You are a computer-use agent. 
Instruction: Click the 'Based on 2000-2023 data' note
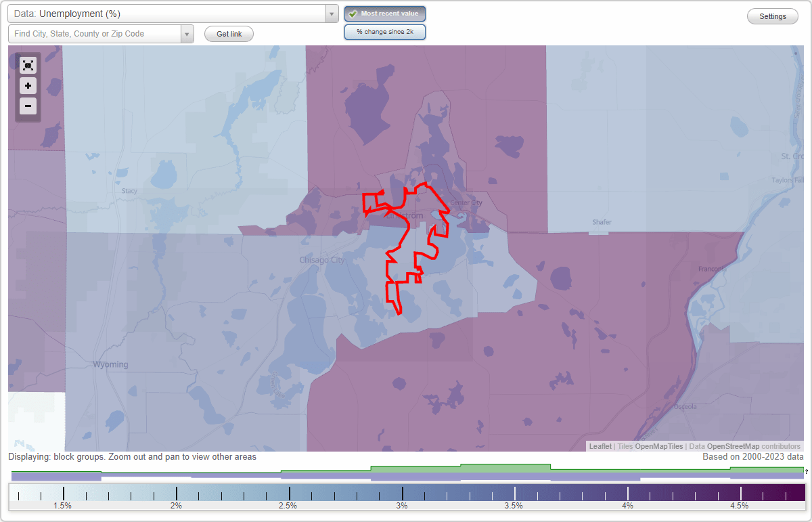(x=753, y=457)
